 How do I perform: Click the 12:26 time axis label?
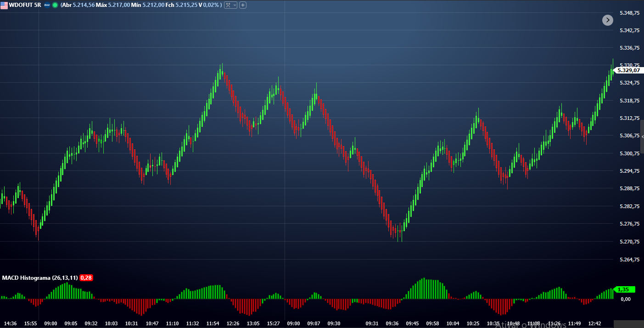234,323
